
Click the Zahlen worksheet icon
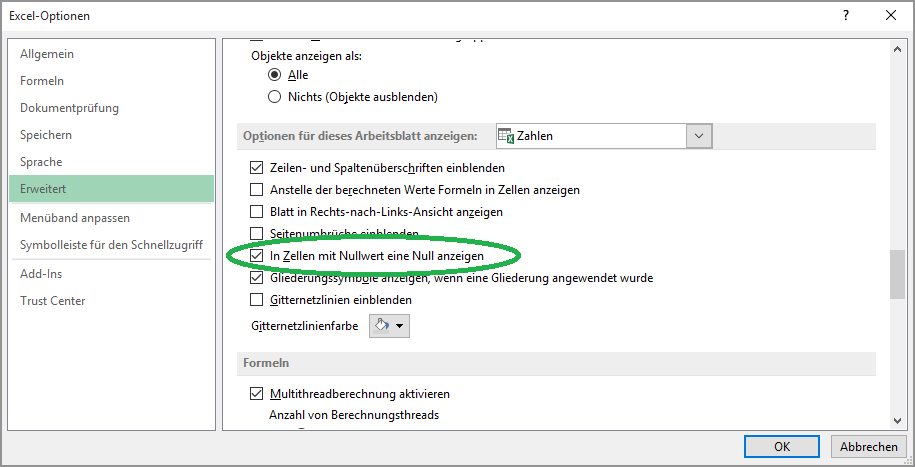pyautogui.click(x=506, y=136)
